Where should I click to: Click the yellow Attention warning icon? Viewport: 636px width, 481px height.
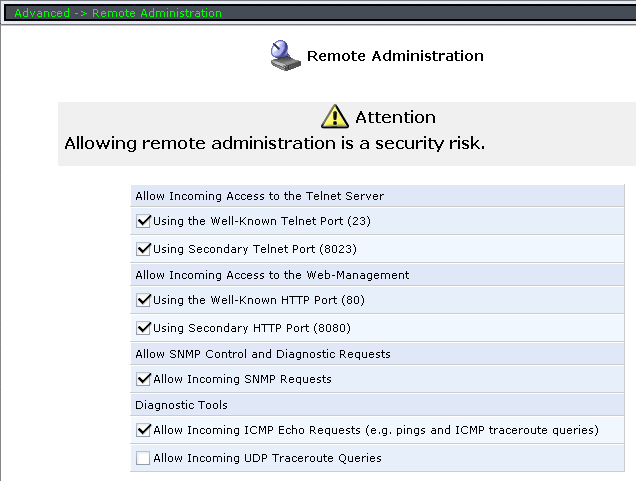pos(336,116)
